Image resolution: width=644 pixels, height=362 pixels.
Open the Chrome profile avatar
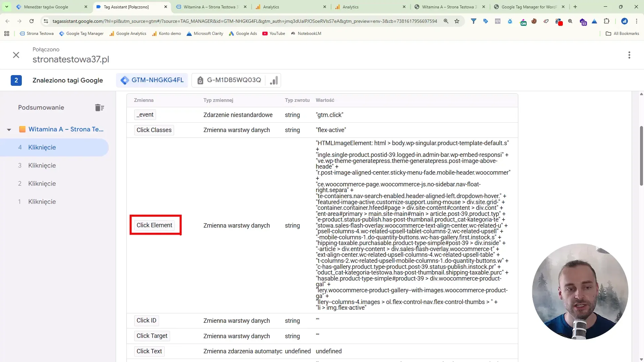(x=624, y=21)
